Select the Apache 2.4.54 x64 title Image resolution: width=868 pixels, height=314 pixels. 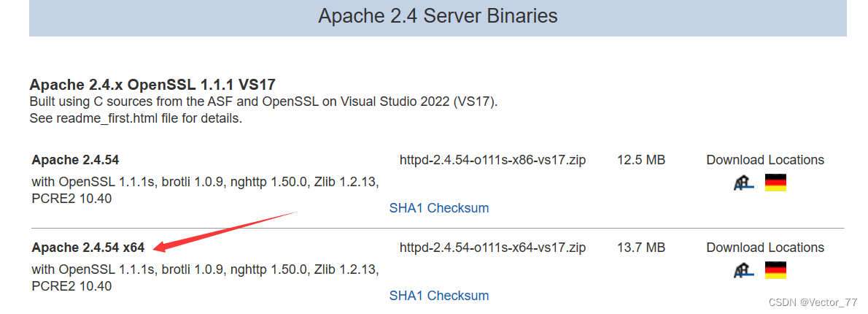click(x=88, y=248)
